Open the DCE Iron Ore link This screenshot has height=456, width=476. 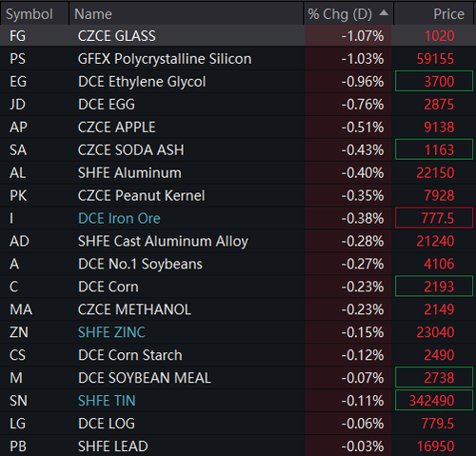point(119,218)
